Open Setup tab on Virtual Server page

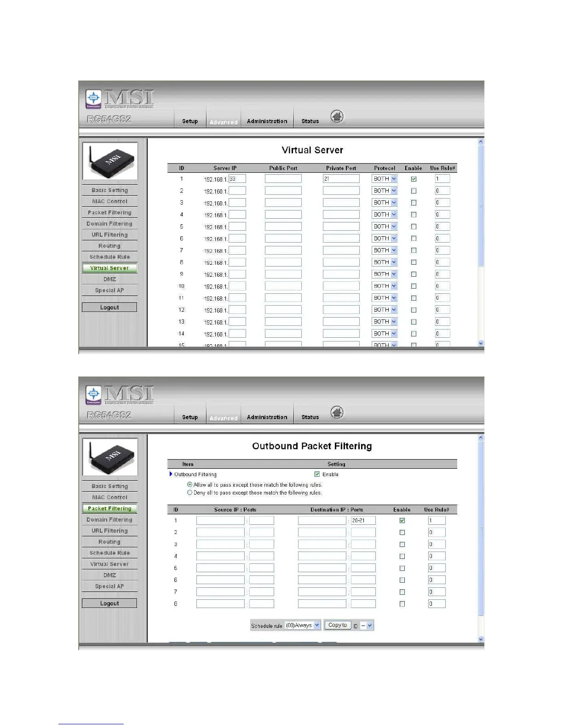pyautogui.click(x=190, y=121)
